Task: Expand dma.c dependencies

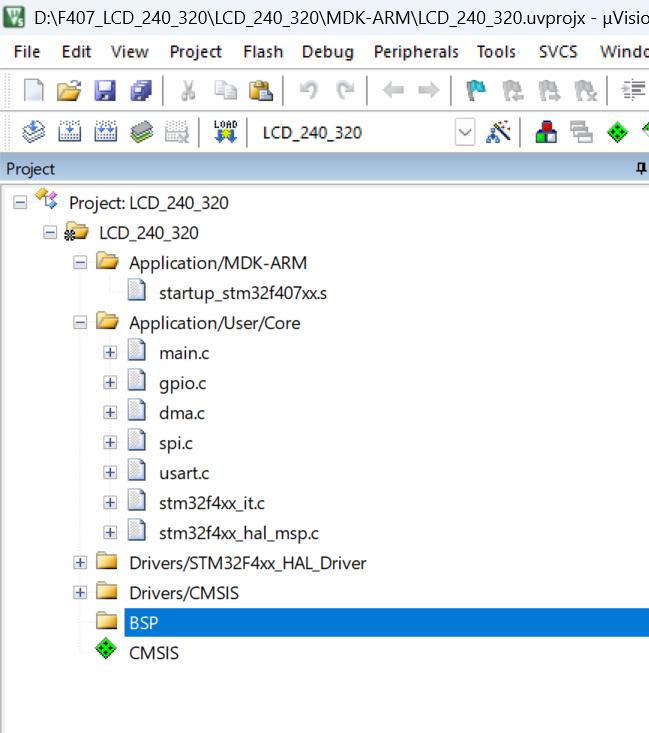Action: click(110, 412)
